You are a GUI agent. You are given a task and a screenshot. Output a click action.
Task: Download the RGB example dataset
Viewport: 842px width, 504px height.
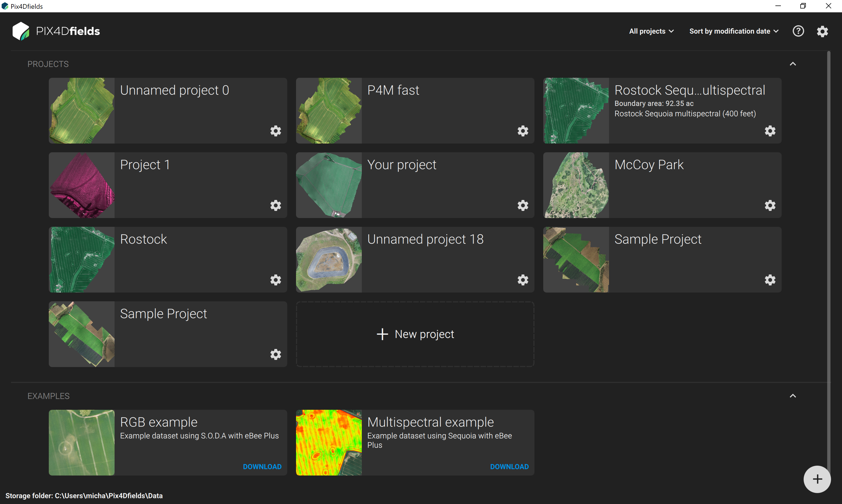262,467
